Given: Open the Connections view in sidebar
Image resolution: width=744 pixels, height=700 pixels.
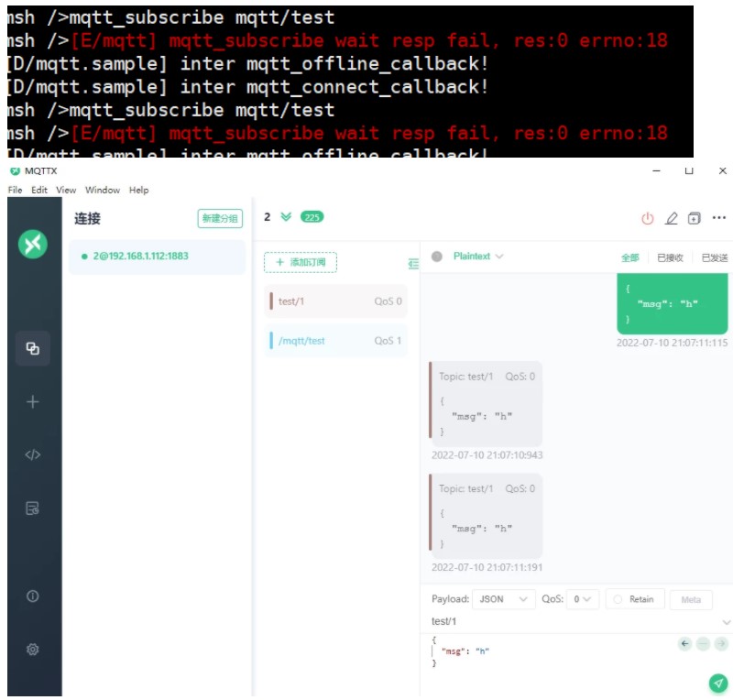Looking at the screenshot, I should 33,348.
